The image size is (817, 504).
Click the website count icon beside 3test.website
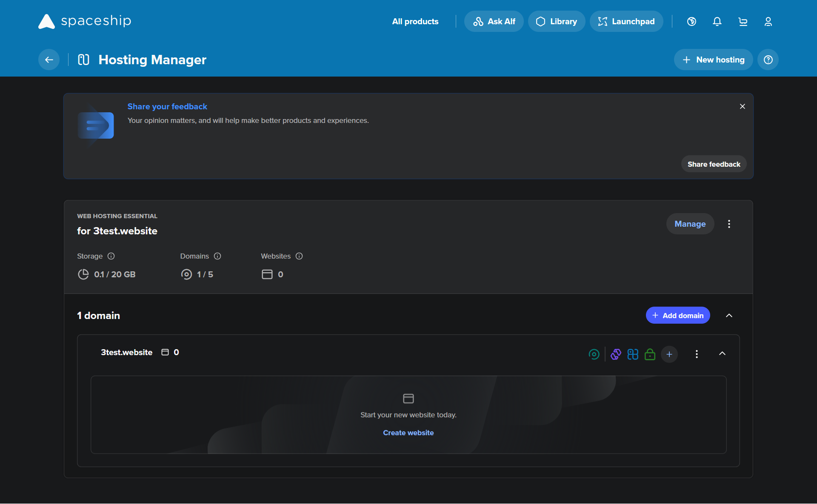165,352
